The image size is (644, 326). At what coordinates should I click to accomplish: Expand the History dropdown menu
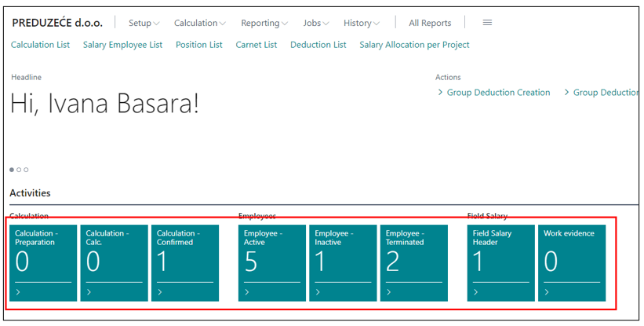point(361,24)
